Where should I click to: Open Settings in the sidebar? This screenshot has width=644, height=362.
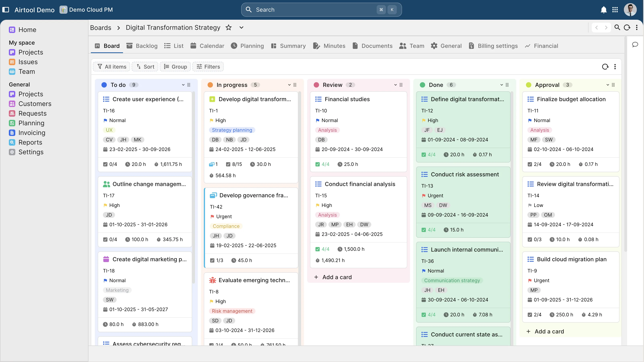click(26, 152)
